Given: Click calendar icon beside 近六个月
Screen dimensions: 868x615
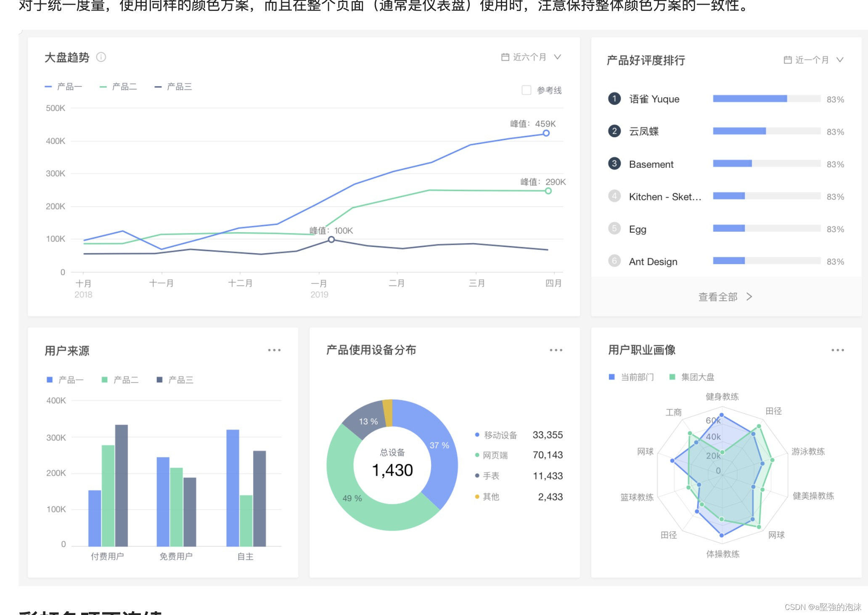Looking at the screenshot, I should (x=505, y=57).
